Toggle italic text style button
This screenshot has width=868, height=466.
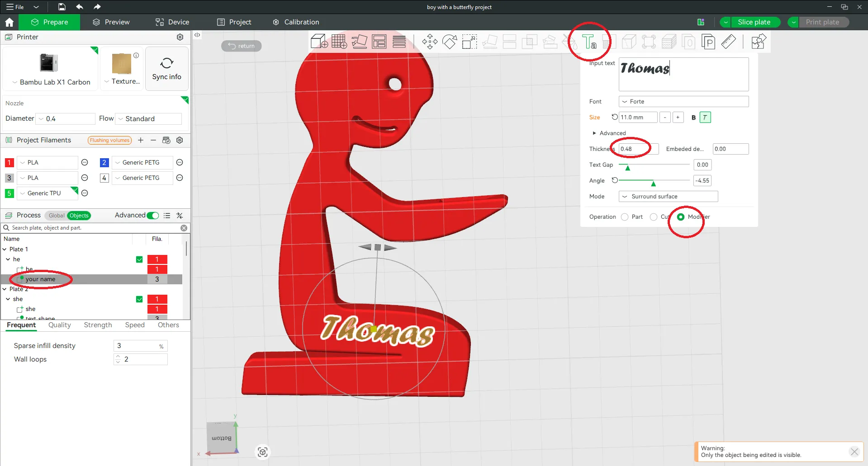pos(705,118)
